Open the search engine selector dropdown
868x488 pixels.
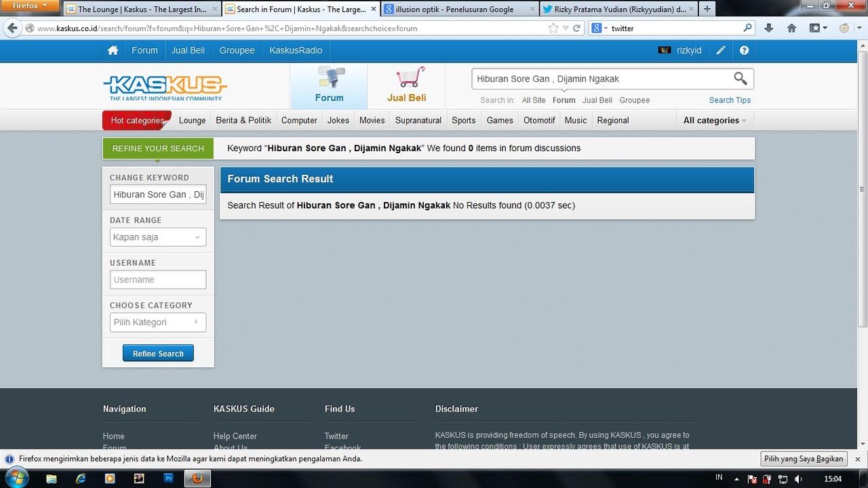tap(599, 28)
